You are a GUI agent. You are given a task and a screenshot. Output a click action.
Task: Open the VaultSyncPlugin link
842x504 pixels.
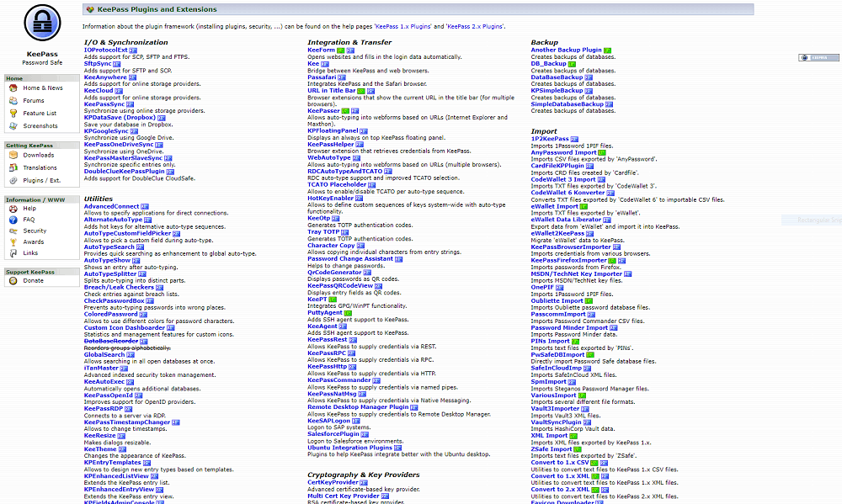(x=557, y=422)
